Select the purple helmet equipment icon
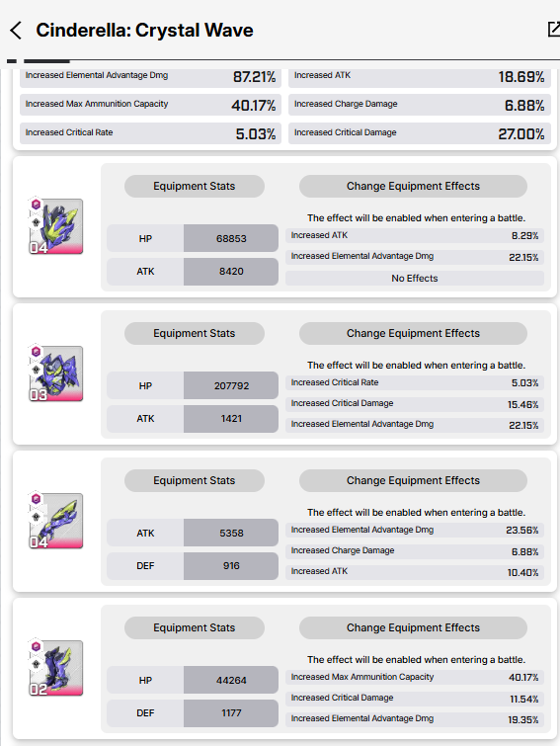The height and width of the screenshot is (746, 560). (x=56, y=226)
